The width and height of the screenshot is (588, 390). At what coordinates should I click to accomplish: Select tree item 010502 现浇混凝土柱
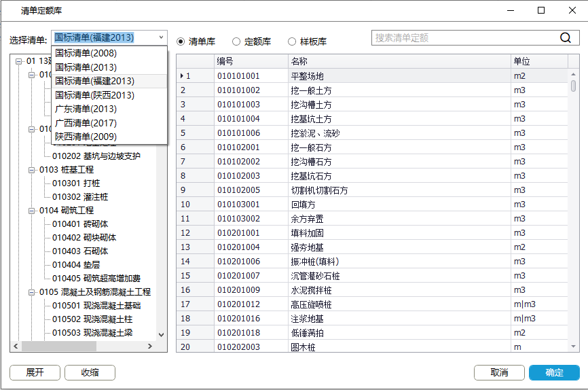pos(92,319)
